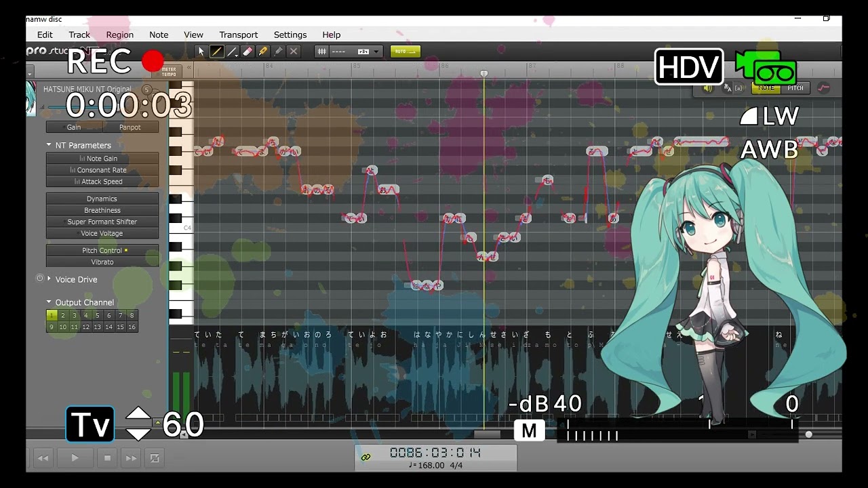Open the Transport menu

point(238,35)
